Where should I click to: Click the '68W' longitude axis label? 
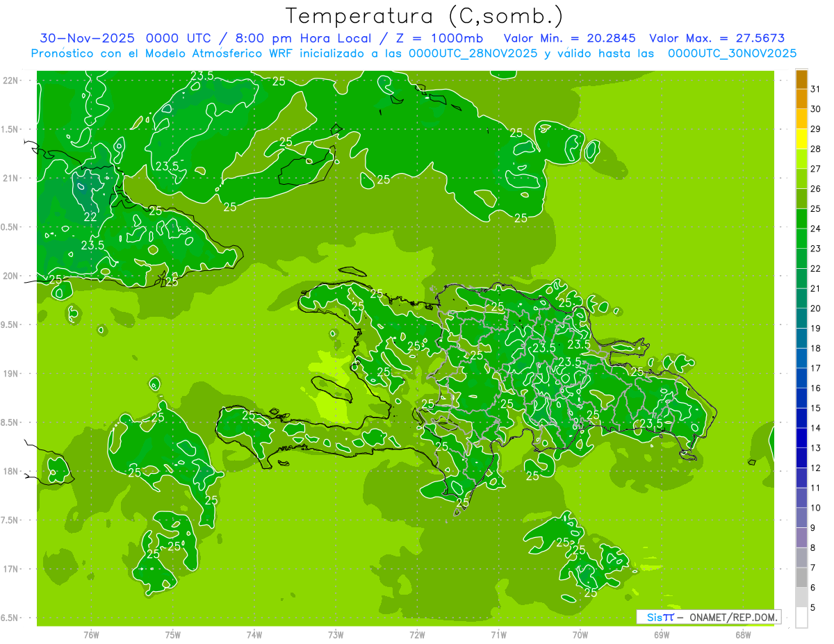[743, 634]
